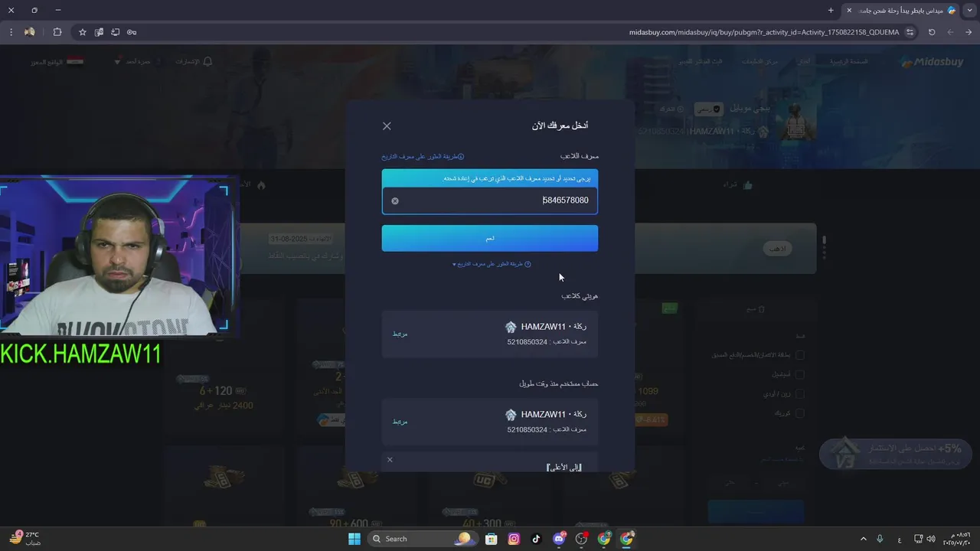This screenshot has height=551, width=980.
Task: Click the install app icon in address bar
Action: pyautogui.click(x=115, y=32)
